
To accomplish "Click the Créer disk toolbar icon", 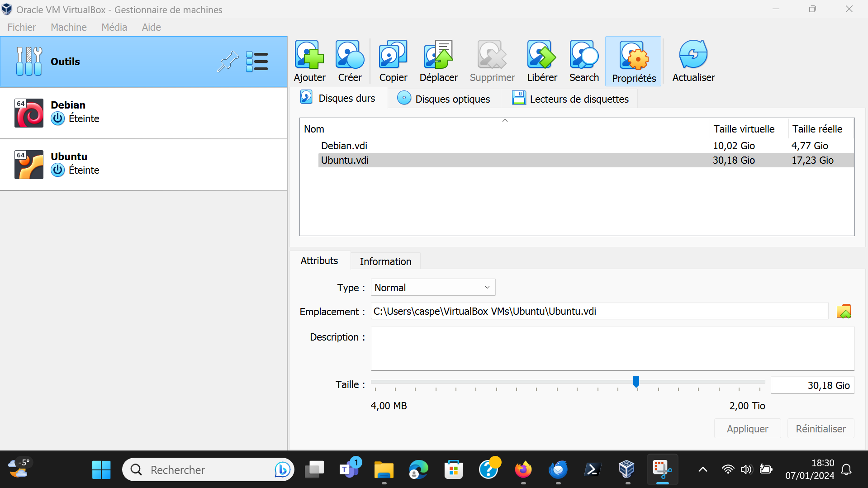I will (350, 61).
